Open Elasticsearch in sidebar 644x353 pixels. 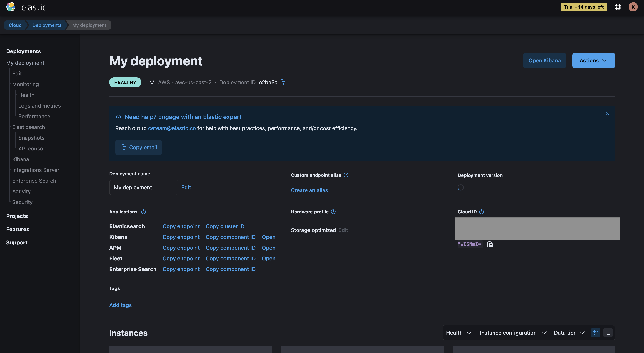tap(29, 127)
